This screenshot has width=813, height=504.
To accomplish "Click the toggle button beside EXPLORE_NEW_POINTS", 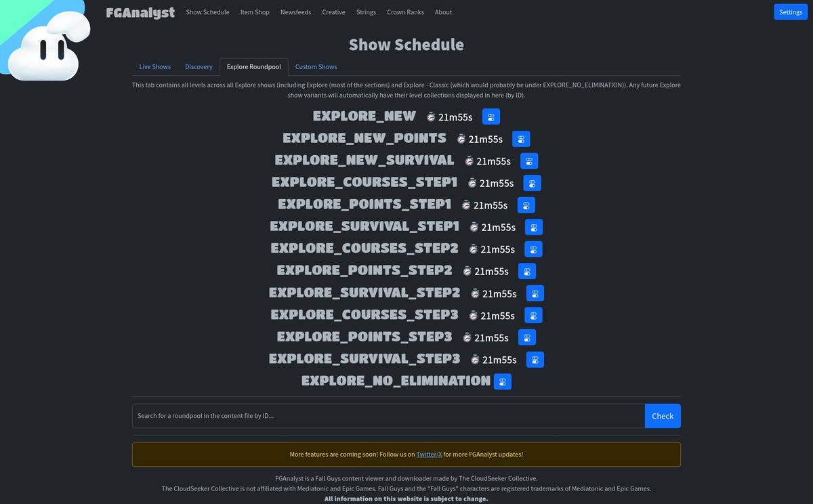I will [x=521, y=139].
